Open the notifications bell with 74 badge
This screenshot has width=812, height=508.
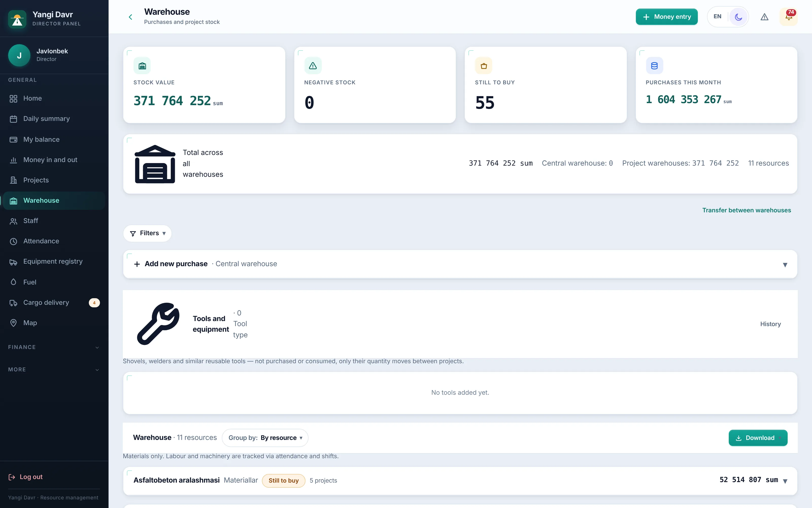tap(788, 17)
